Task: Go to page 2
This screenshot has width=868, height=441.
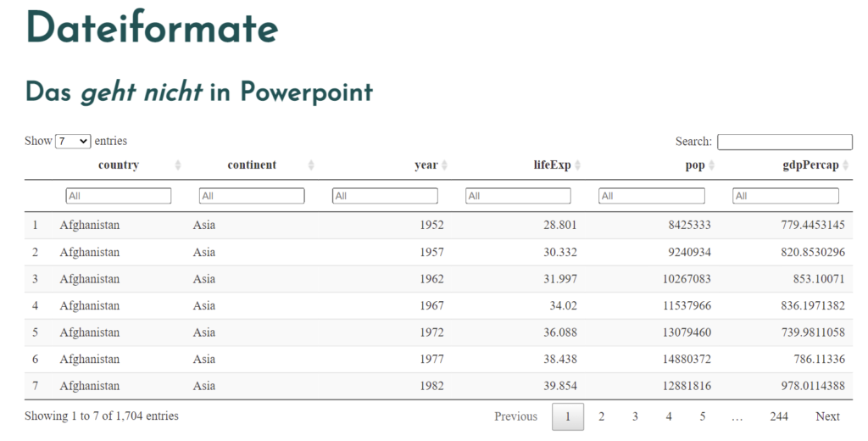Action: point(601,416)
